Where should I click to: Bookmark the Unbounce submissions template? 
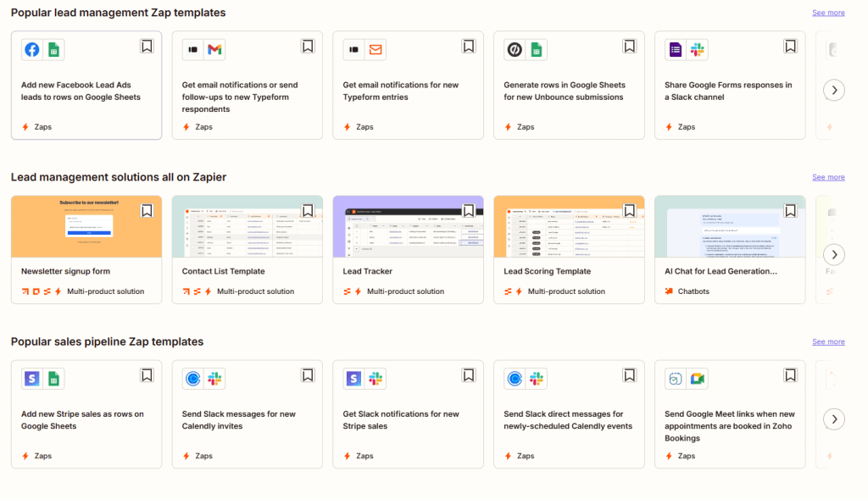pyautogui.click(x=630, y=46)
